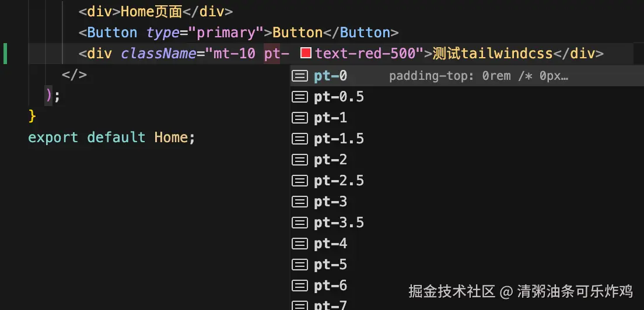Select the pt-0 autocomplete suggestion
Viewport: 644px width, 310px height.
[x=330, y=76]
